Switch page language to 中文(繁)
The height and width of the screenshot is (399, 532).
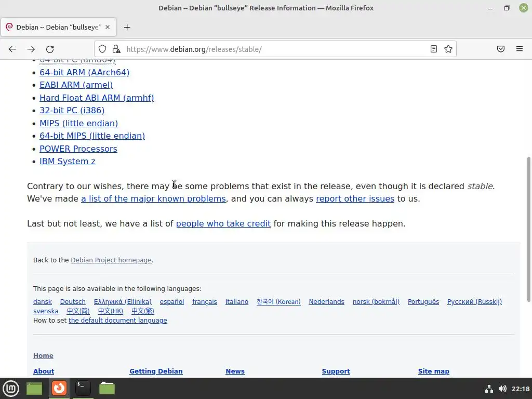[142, 311]
